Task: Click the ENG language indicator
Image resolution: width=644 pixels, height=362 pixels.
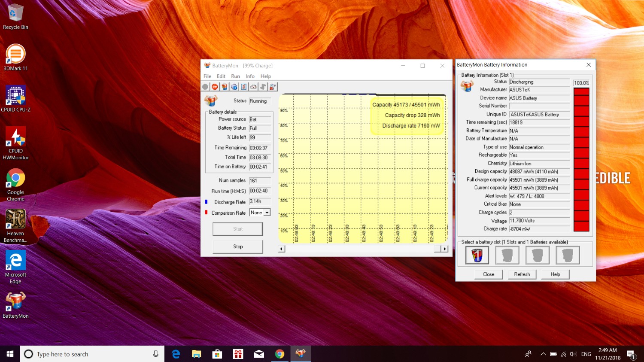Action: click(x=586, y=354)
